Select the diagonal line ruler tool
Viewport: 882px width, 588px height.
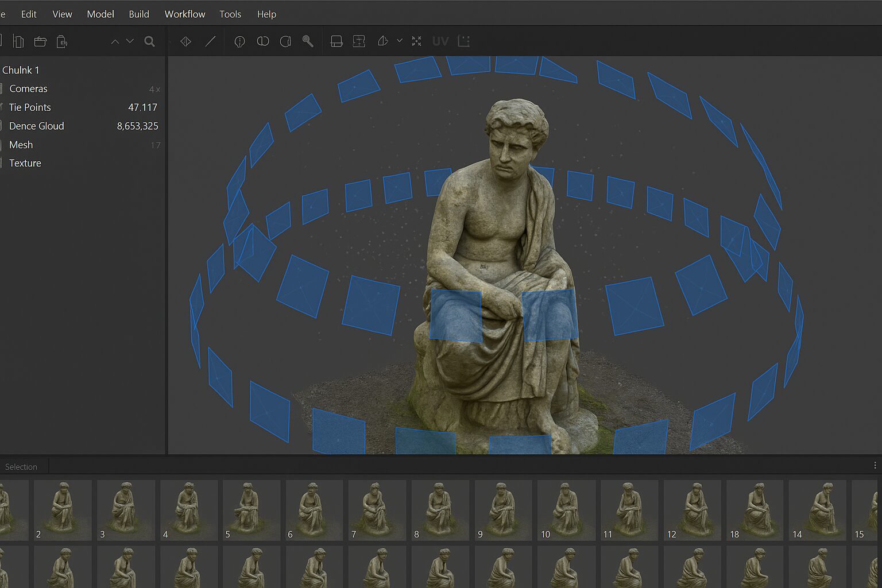(210, 41)
